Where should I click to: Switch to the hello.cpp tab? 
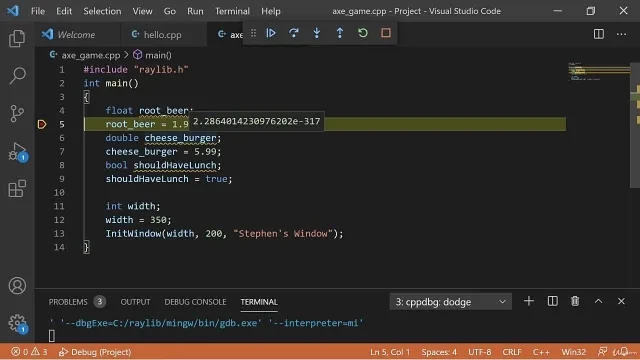(163, 35)
